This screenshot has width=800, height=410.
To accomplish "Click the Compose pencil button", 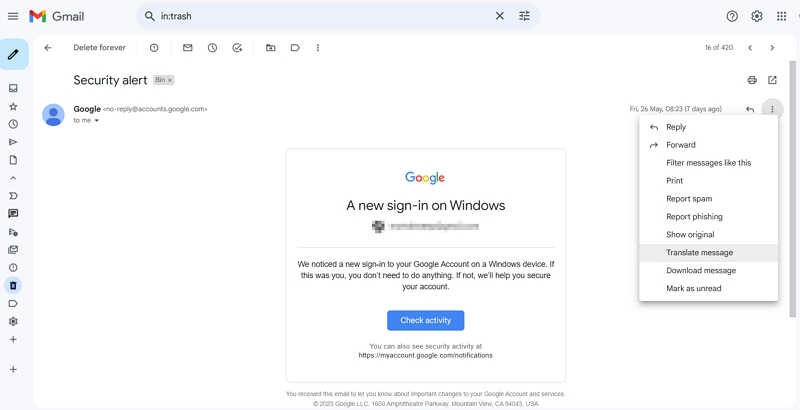I will coord(14,54).
